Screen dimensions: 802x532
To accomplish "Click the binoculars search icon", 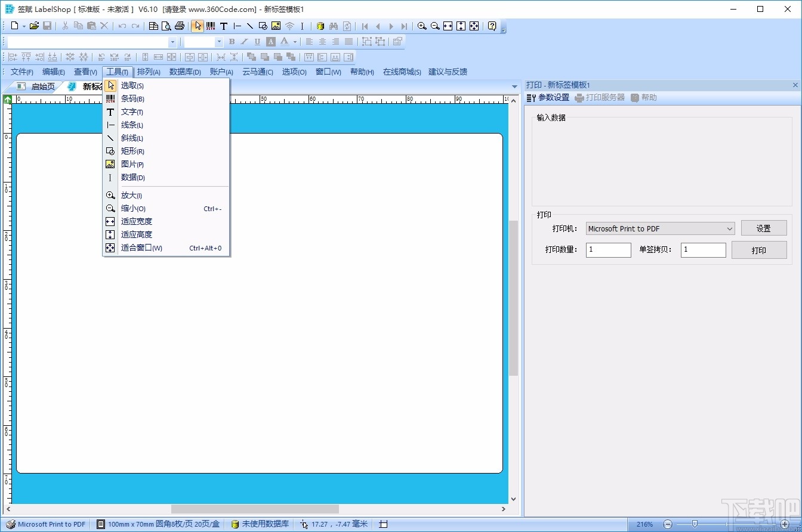I will click(334, 26).
